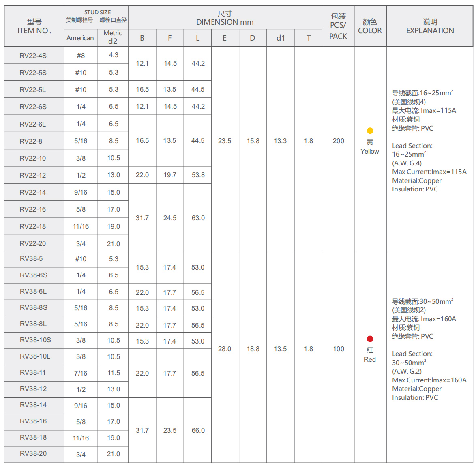Select item number RV38-6L

click(x=33, y=292)
